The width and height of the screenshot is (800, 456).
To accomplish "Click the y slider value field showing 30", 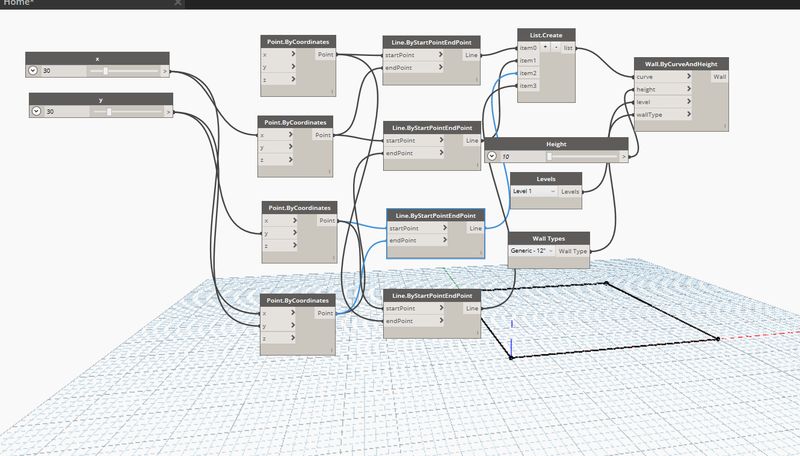I will (x=66, y=111).
